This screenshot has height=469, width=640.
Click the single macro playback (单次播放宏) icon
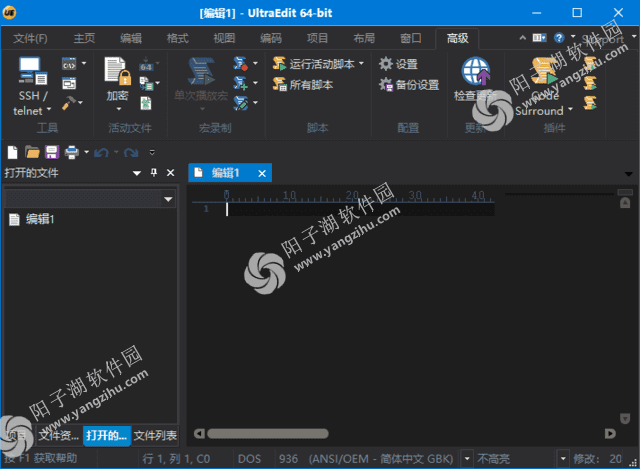click(201, 71)
